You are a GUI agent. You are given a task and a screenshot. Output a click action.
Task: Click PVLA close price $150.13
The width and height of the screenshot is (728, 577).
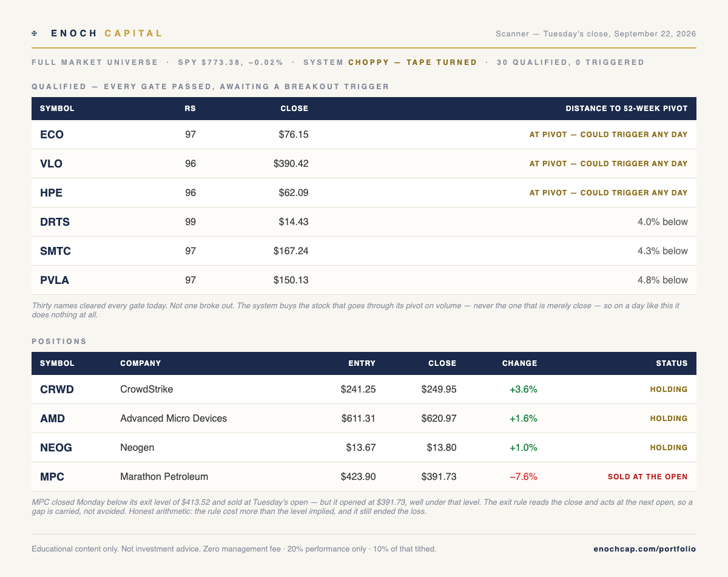(291, 280)
